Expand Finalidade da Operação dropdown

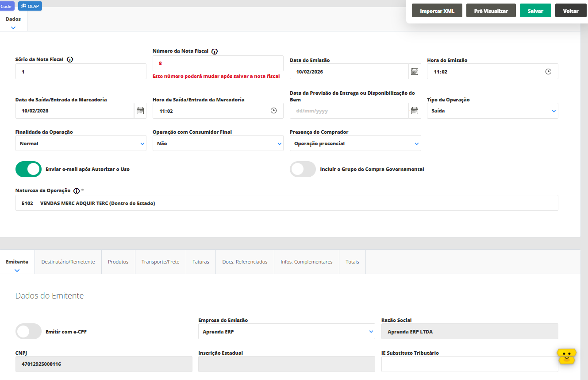click(x=81, y=143)
